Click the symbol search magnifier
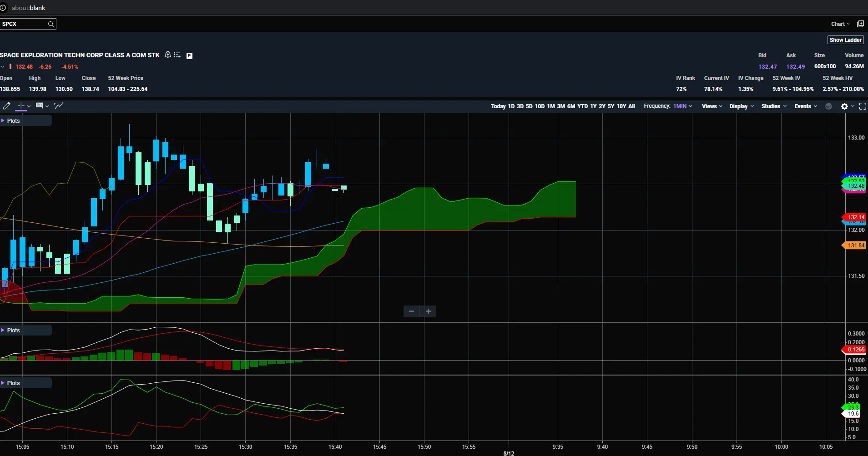The width and height of the screenshot is (868, 456). tap(51, 24)
